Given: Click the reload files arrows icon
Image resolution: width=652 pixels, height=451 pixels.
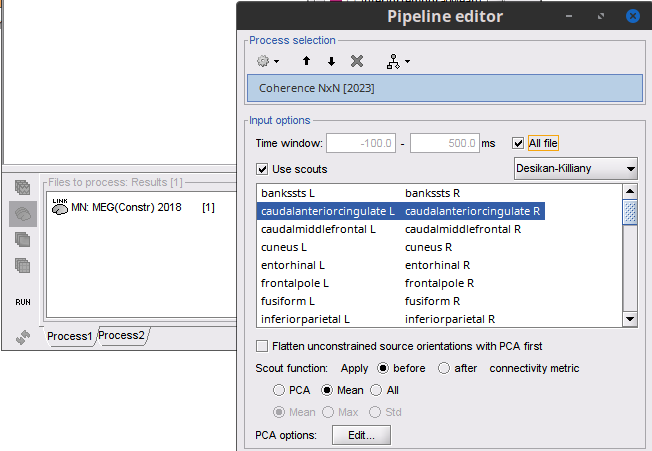Looking at the screenshot, I should tap(23, 335).
